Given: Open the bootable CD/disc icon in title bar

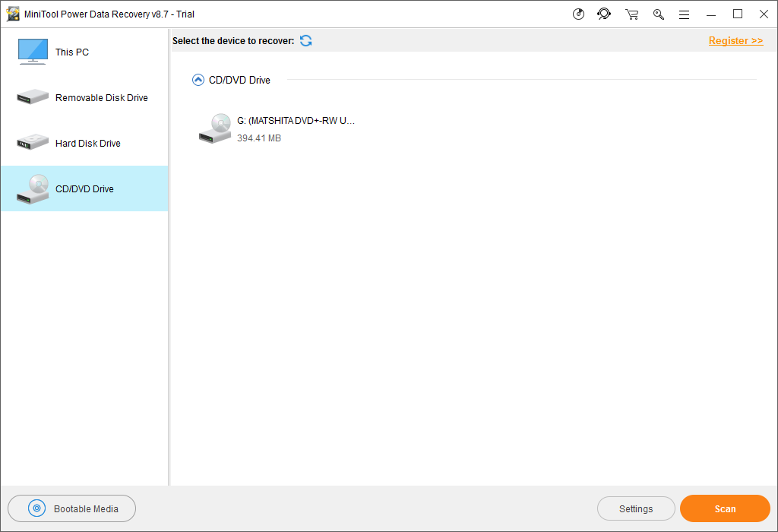Looking at the screenshot, I should [x=578, y=14].
